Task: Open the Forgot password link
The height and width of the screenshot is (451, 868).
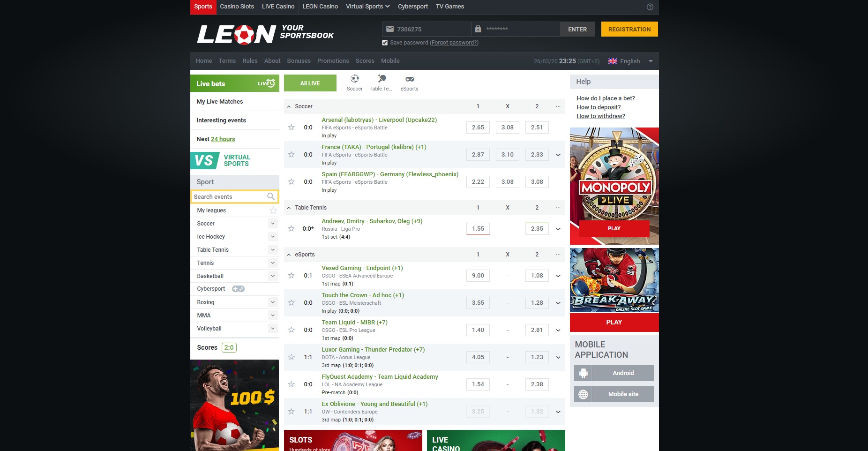Action: tap(454, 43)
